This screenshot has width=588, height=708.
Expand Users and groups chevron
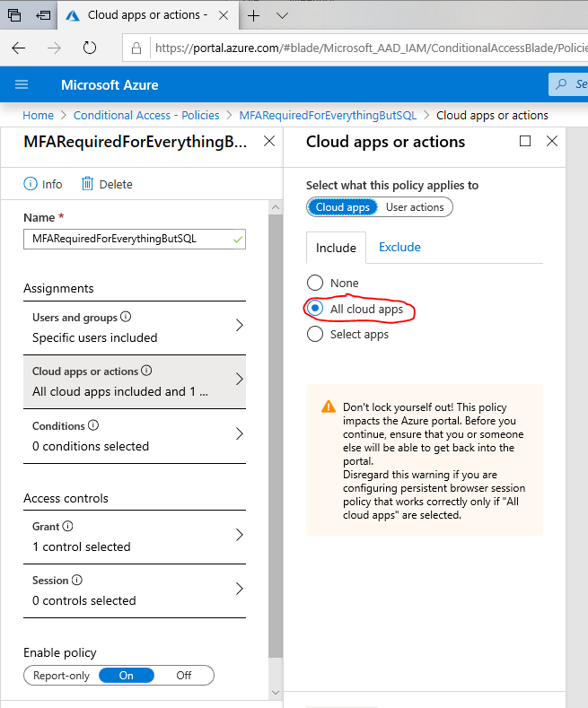tap(240, 325)
